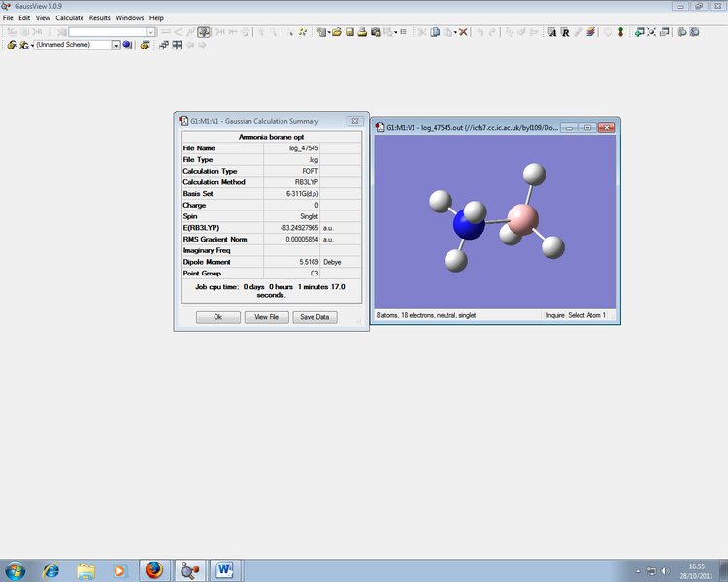The height and width of the screenshot is (582, 728).
Task: Expand the fragment name combo box arrow
Action: tap(150, 32)
